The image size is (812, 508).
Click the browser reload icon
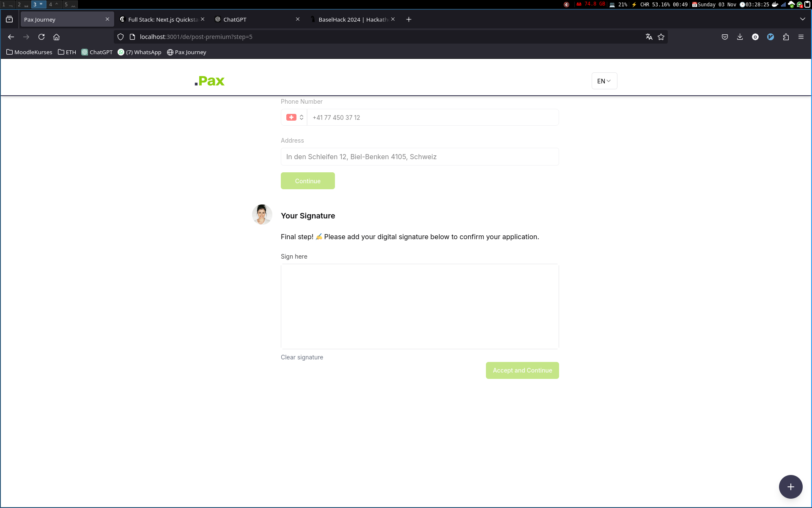(41, 37)
